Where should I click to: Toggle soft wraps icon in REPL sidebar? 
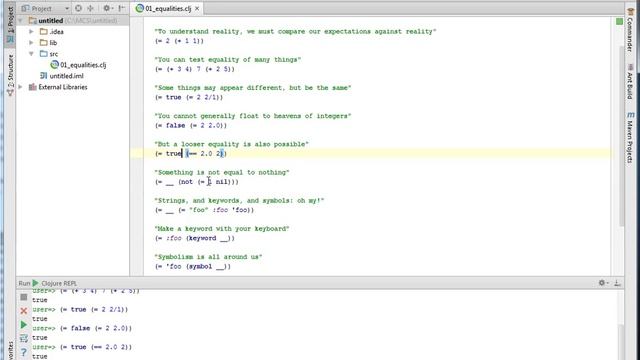pos(24,338)
